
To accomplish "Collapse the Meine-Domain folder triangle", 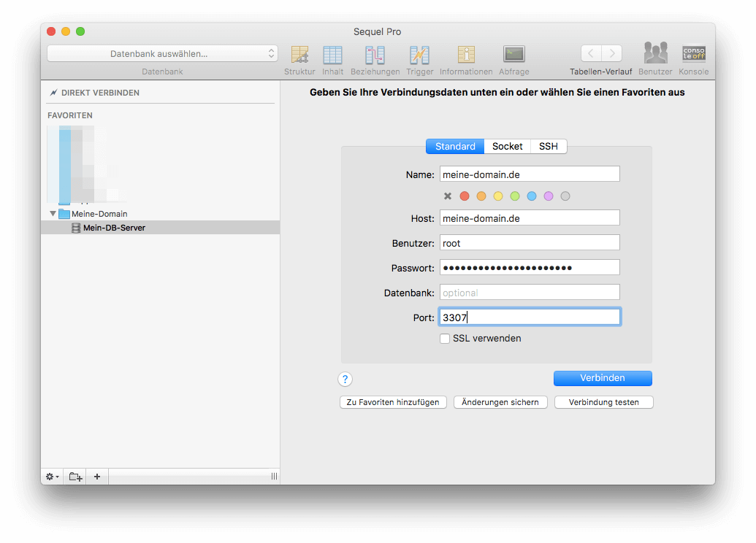I will 53,213.
